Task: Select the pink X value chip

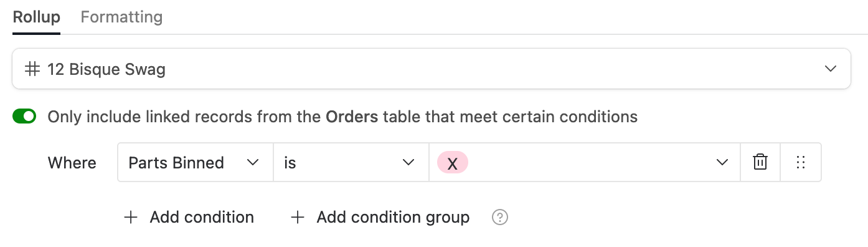Action: coord(453,163)
